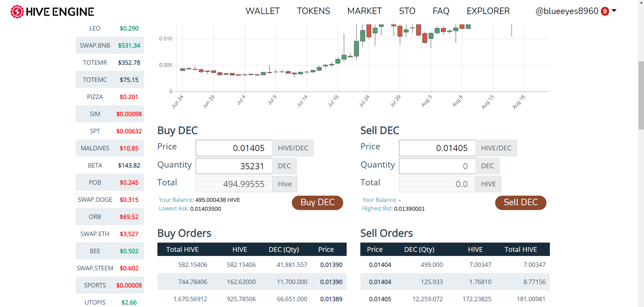Click the Buy DEC quantity input field
The height and width of the screenshot is (307, 644).
coord(234,166)
